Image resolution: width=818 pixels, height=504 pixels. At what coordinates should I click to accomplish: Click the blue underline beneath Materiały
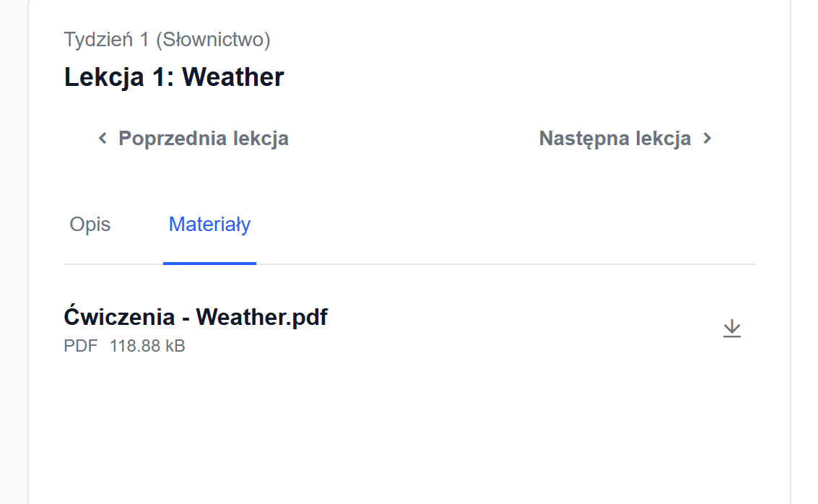point(209,263)
